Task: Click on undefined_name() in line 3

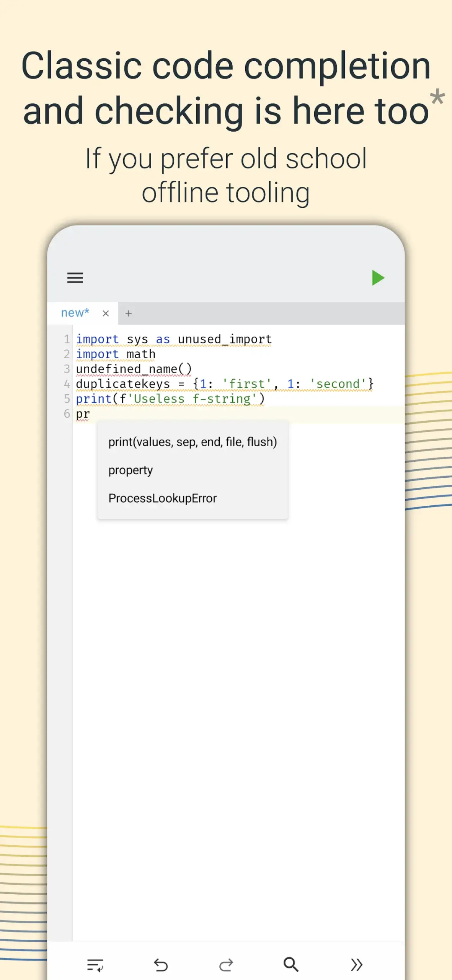Action: [x=134, y=369]
